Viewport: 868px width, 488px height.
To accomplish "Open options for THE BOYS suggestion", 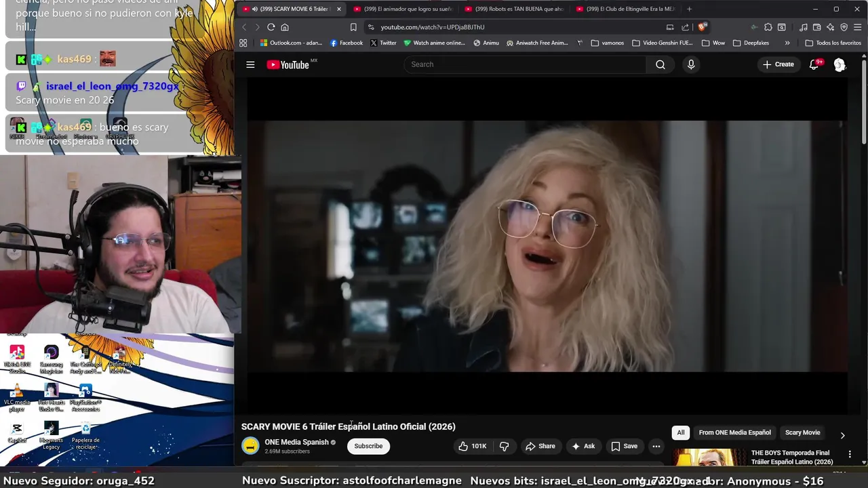I will [850, 454].
